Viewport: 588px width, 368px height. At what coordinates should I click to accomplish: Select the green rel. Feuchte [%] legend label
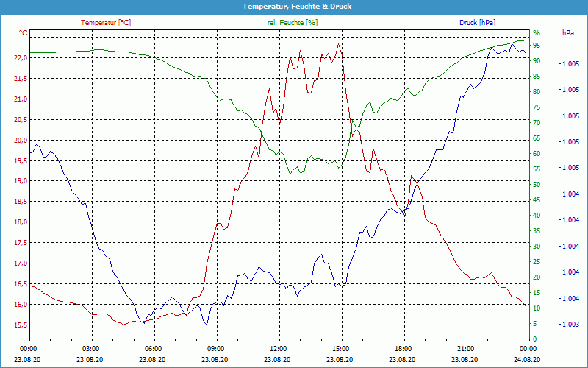tap(293, 23)
